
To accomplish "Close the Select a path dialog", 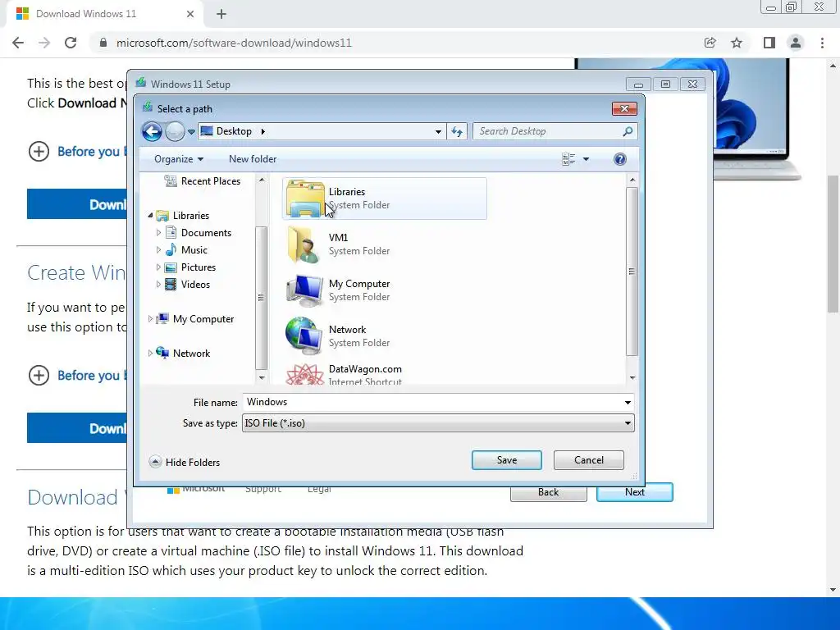I will [624, 109].
